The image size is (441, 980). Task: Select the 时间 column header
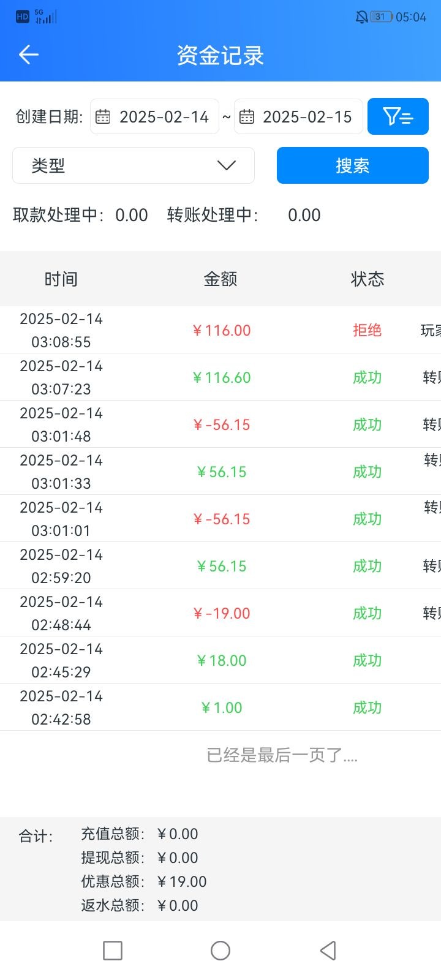coord(61,279)
